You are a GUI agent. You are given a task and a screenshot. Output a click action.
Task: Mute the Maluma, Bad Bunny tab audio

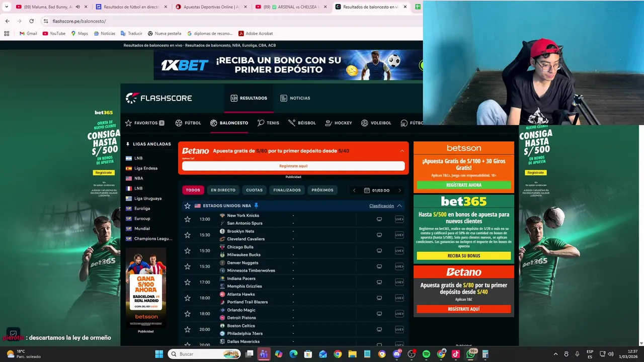tap(77, 7)
